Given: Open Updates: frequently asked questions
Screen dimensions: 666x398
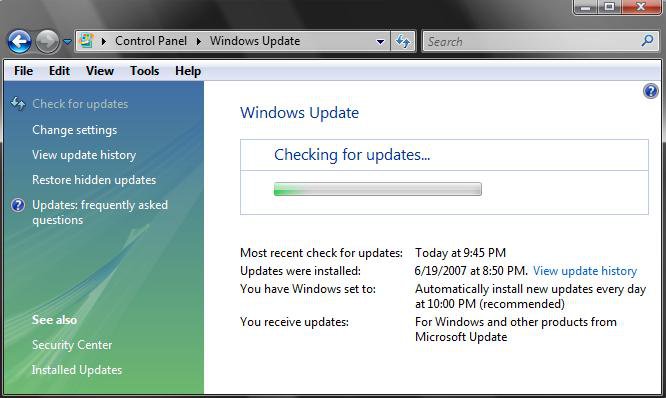Looking at the screenshot, I should (x=100, y=212).
